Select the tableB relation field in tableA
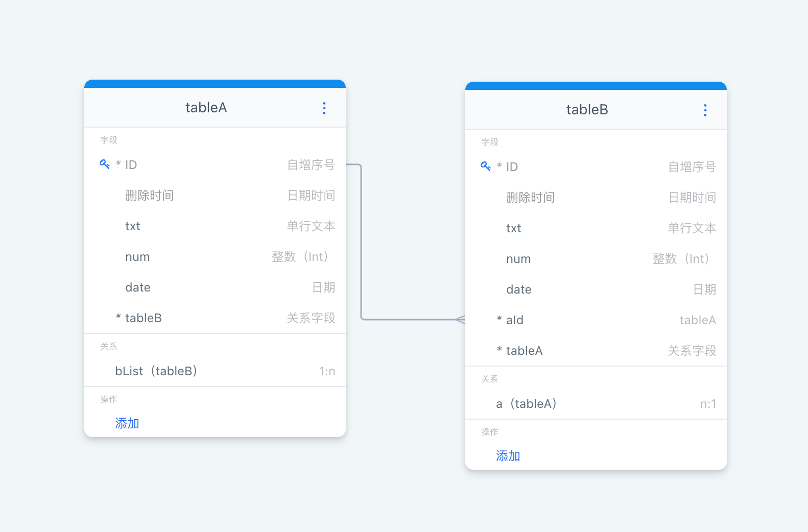808x532 pixels. tap(215, 318)
